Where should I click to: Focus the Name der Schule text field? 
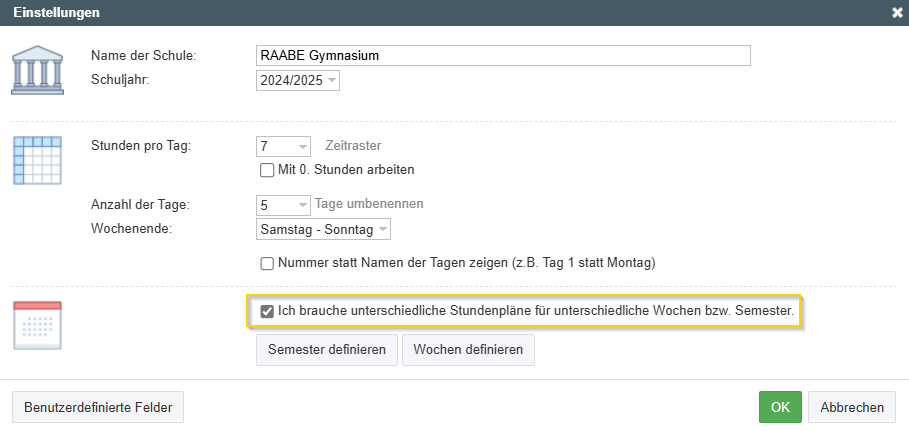tap(503, 56)
